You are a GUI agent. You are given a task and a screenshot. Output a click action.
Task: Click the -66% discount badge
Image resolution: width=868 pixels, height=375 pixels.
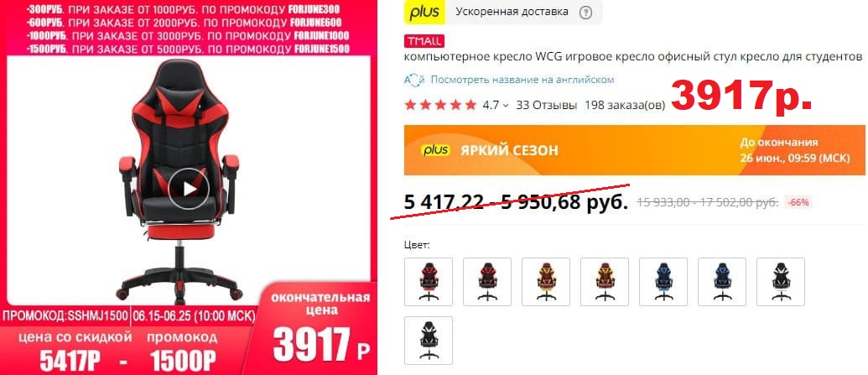click(x=798, y=202)
